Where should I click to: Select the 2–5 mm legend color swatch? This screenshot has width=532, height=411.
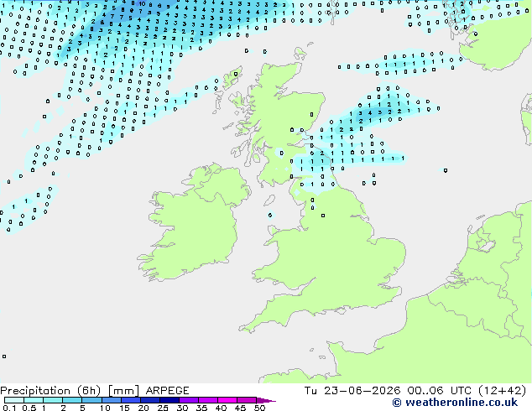coord(72,400)
